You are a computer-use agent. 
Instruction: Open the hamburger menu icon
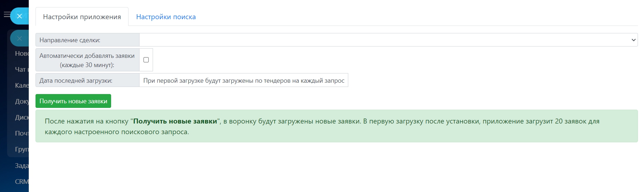click(6, 15)
